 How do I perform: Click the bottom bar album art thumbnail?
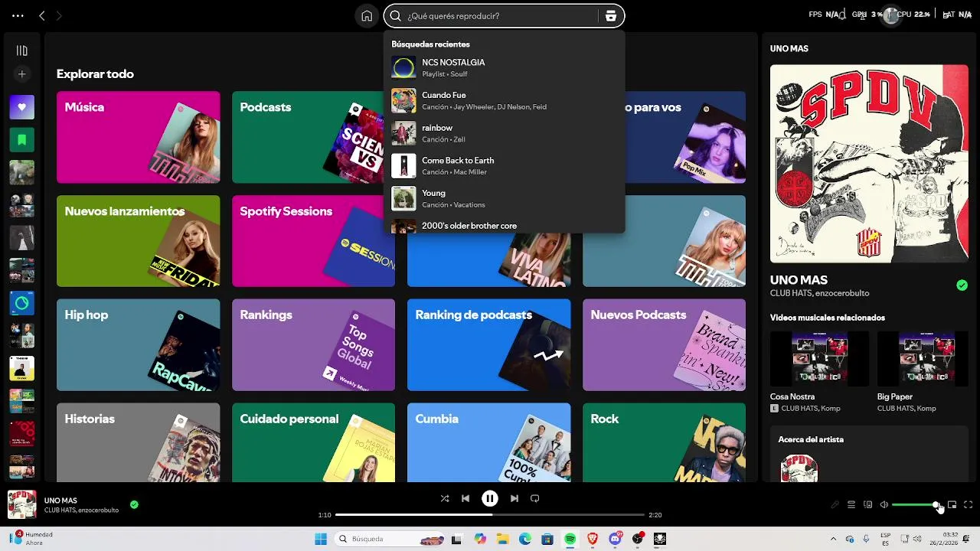tap(22, 504)
